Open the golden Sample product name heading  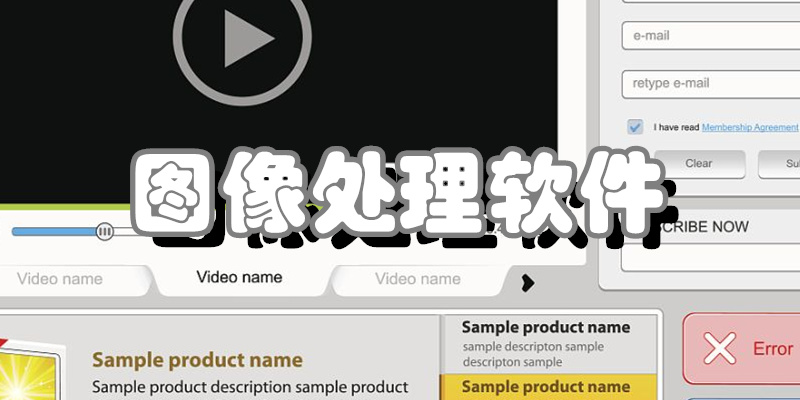(197, 361)
